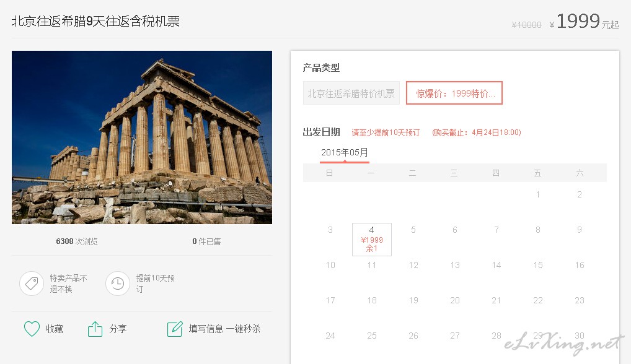
Task: Click calendar date 25
Action: [372, 336]
